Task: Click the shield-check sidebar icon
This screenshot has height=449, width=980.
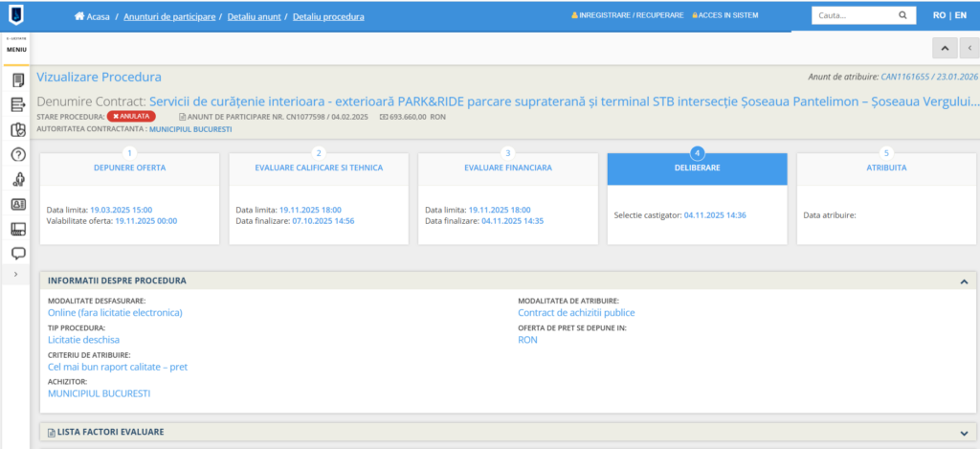Action: tap(17, 129)
